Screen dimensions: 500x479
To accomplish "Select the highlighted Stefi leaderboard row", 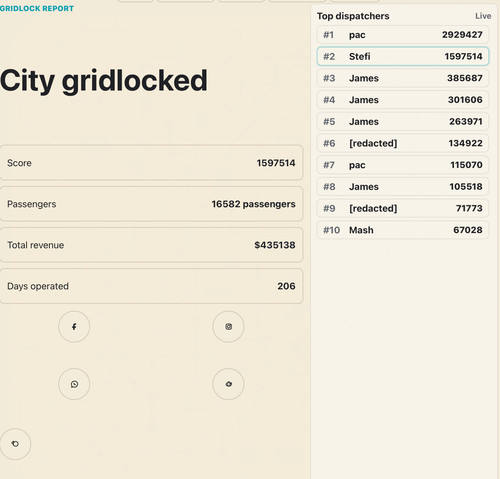I will pos(403,56).
